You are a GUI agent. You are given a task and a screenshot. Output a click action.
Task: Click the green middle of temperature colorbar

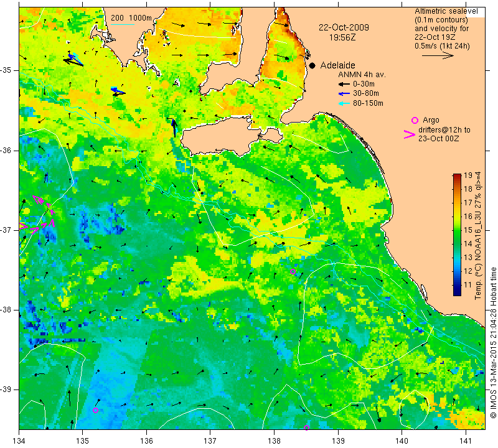coord(457,235)
